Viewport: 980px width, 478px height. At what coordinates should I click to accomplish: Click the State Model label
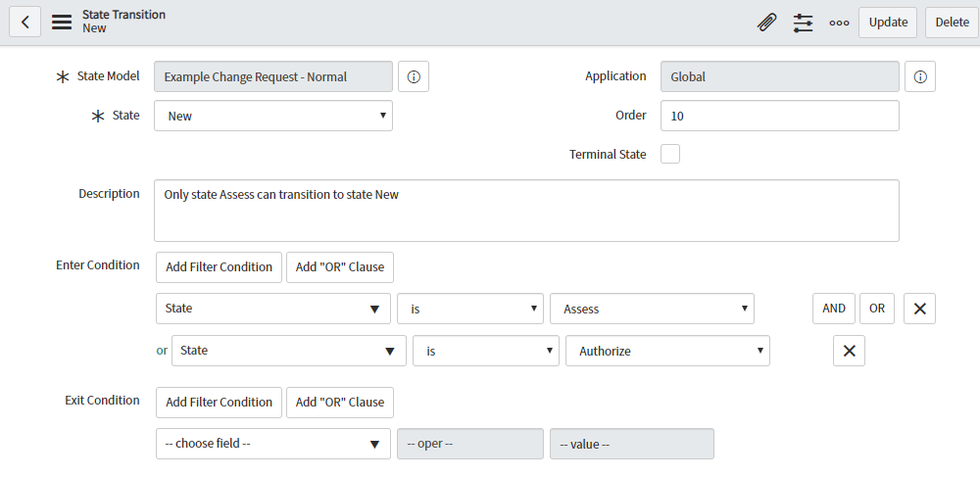pos(108,76)
